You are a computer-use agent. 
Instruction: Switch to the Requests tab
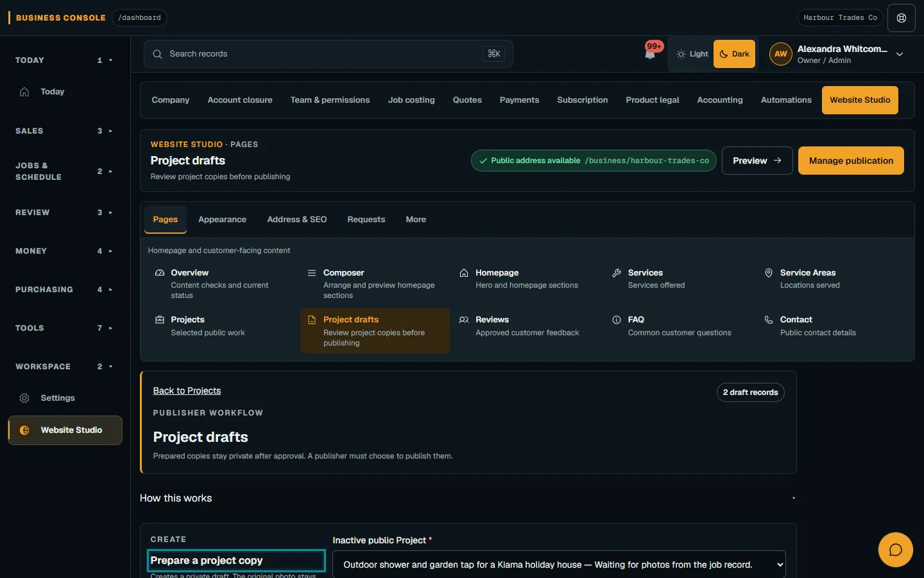pos(366,220)
